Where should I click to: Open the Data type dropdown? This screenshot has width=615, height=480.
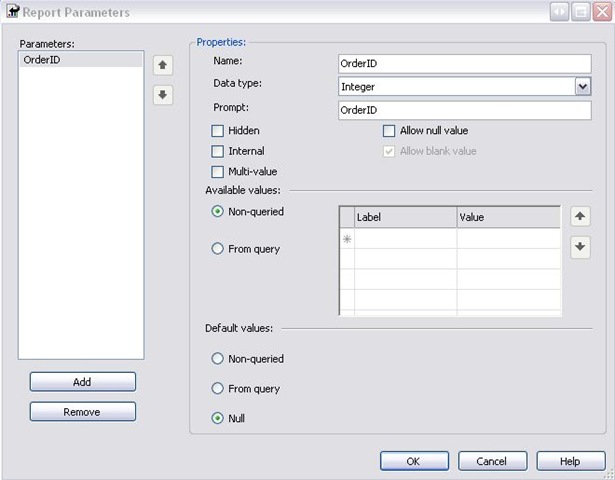582,86
